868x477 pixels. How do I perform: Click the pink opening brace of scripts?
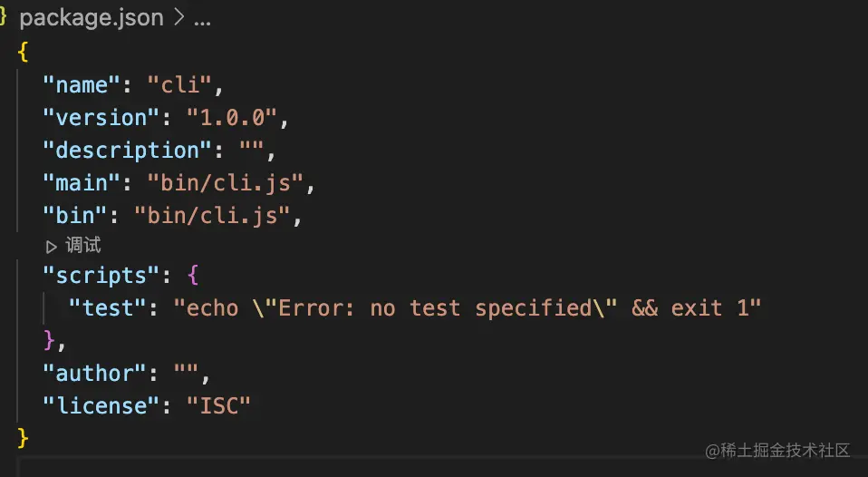[x=193, y=276]
